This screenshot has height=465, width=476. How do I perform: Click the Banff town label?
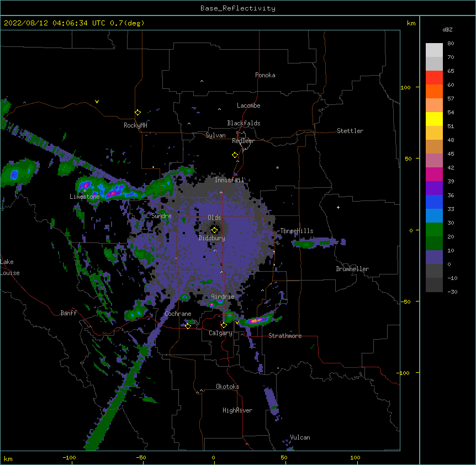(68, 313)
